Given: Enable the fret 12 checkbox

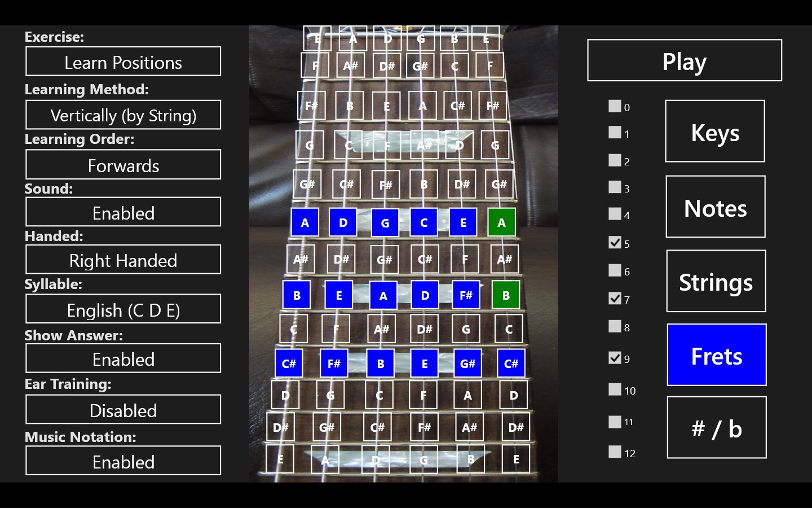Looking at the screenshot, I should [x=615, y=452].
